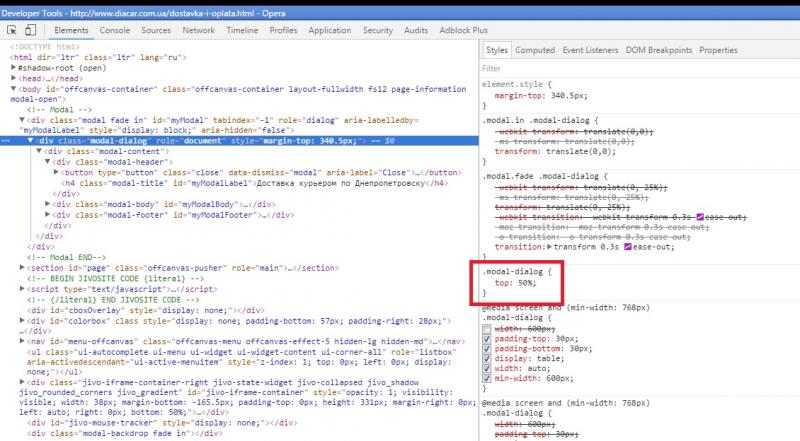Uncheck the width: auto checkbox
This screenshot has width=800, height=441.
click(487, 369)
